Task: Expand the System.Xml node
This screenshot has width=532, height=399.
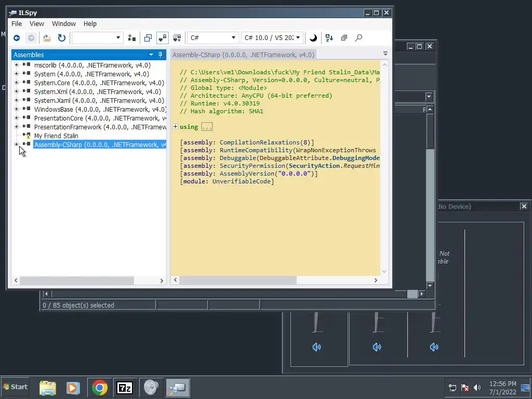Action: (x=16, y=91)
